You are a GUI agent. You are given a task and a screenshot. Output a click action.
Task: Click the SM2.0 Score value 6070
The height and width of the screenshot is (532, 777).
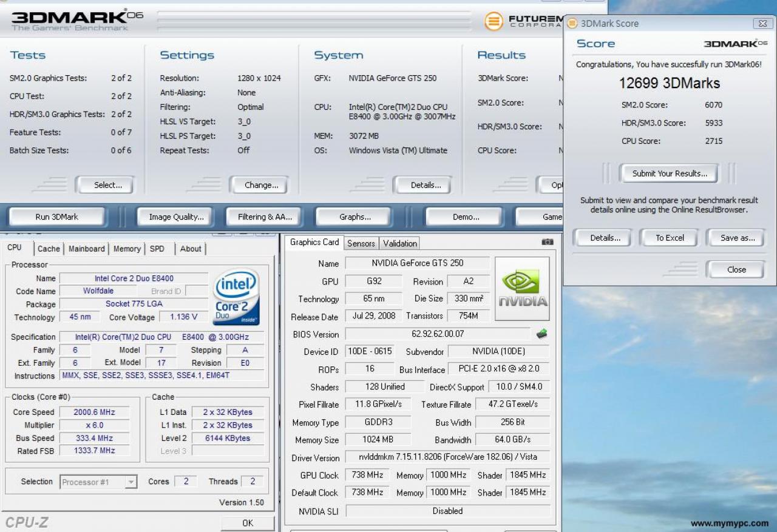coord(714,105)
